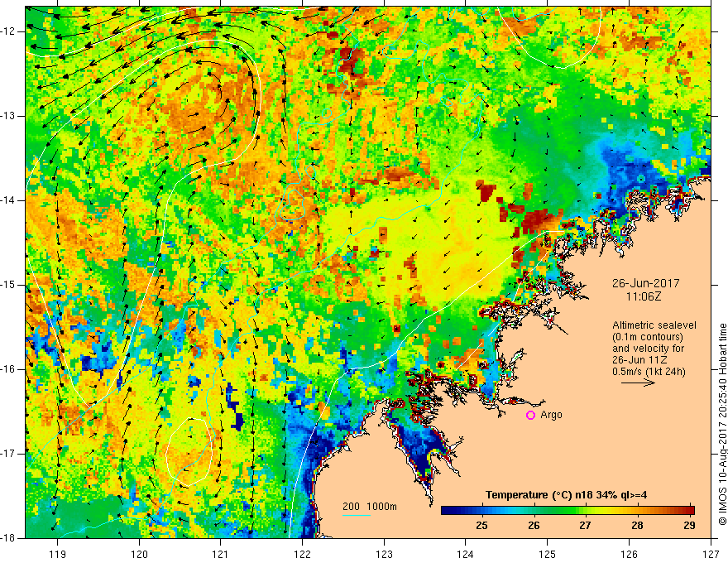728x563 pixels.
Task: Click the '11:06Z' time text
Action: tap(643, 296)
